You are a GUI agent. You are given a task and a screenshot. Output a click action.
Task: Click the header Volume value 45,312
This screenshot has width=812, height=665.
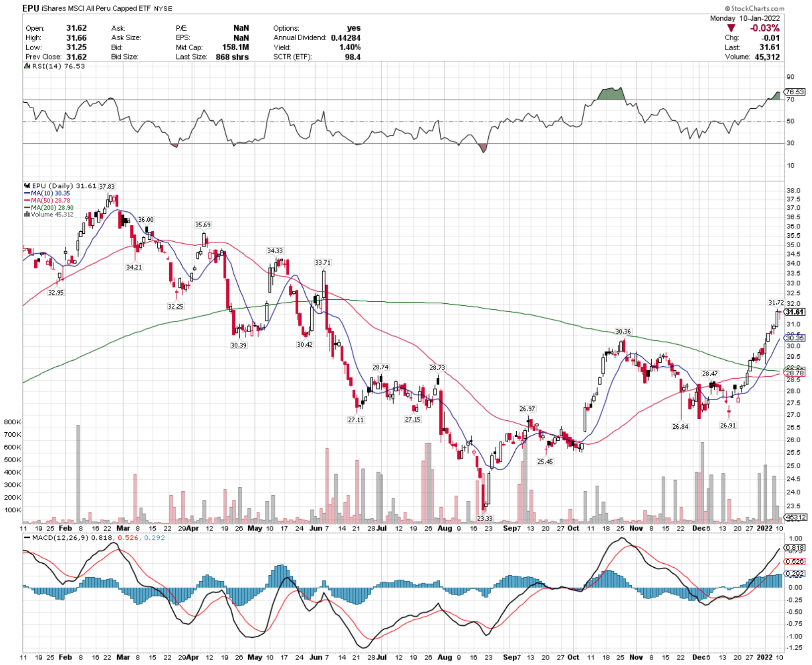click(767, 57)
